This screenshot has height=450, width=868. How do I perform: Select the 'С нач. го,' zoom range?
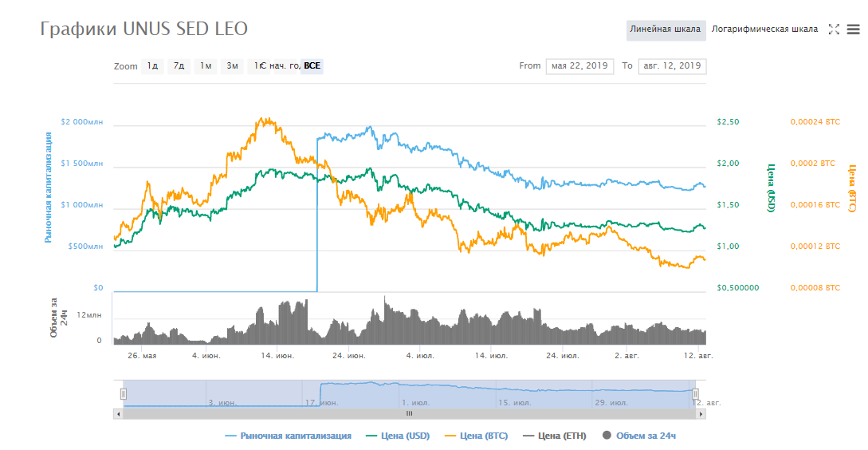[285, 66]
